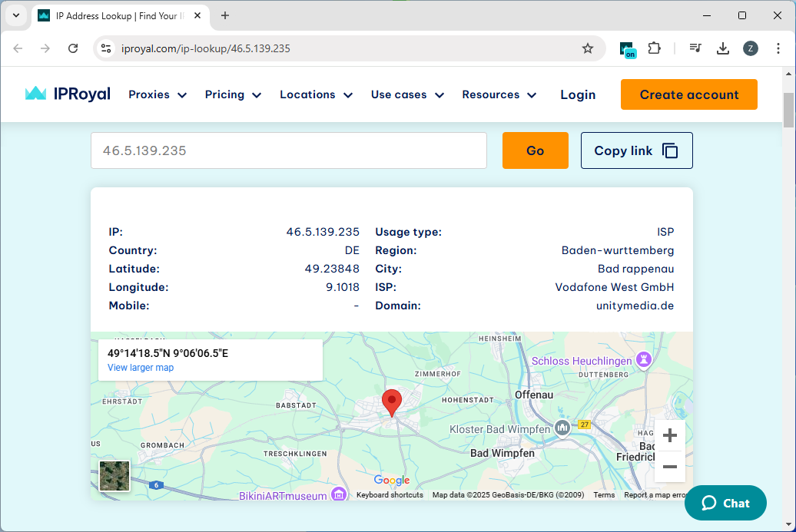Select the IP value 46.5.139.235 in results
Image resolution: width=796 pixels, height=532 pixels.
(x=323, y=232)
